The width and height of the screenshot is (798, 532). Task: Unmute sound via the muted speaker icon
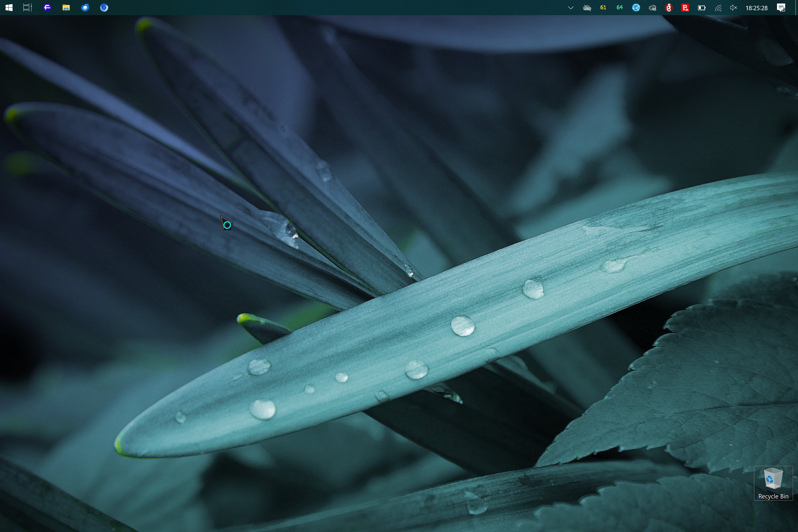733,8
